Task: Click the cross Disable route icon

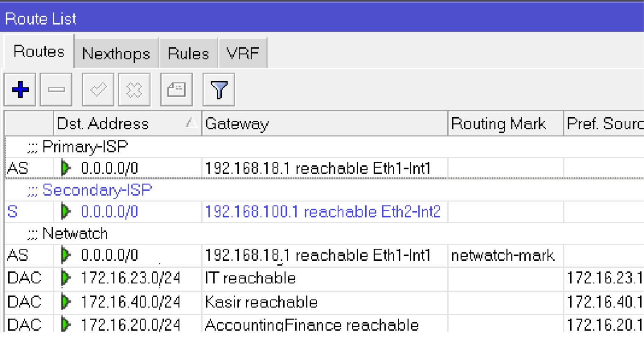Action: tap(134, 90)
